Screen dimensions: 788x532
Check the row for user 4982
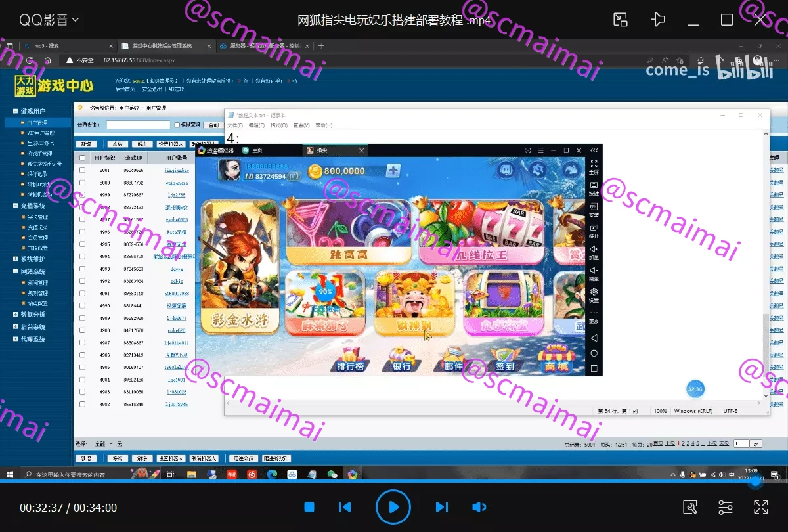[82, 404]
